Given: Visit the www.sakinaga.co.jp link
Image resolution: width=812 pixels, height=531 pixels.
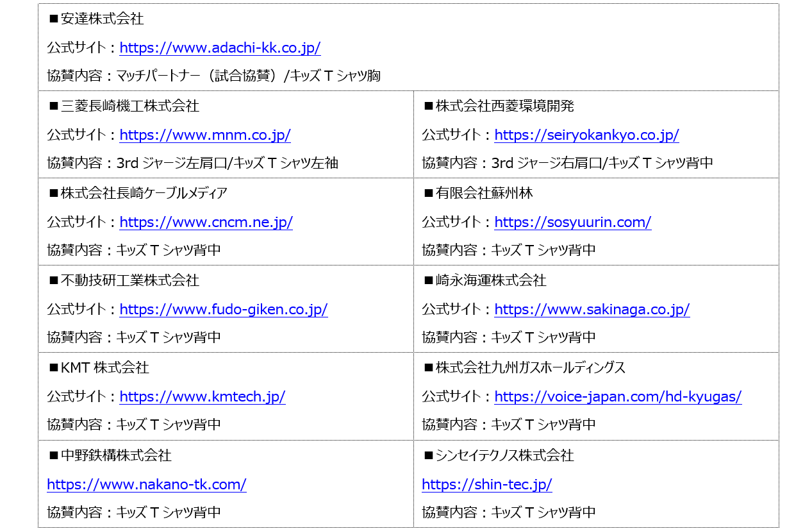Looking at the screenshot, I should coord(592,309).
